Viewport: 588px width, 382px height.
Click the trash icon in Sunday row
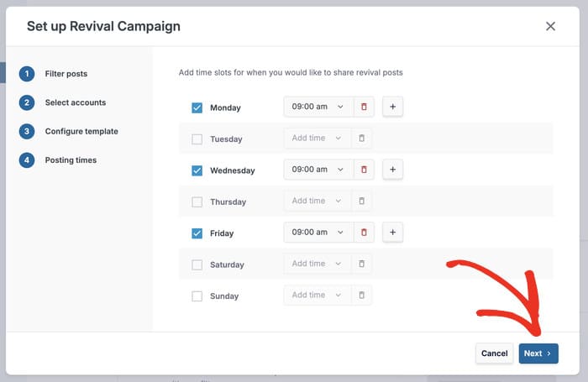[362, 296]
